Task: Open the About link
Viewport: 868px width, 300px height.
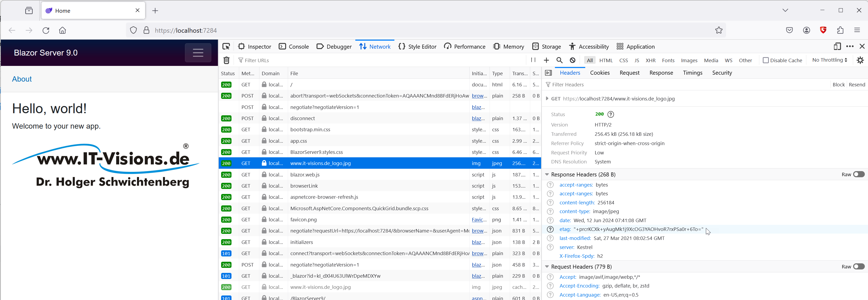Action: [x=22, y=79]
